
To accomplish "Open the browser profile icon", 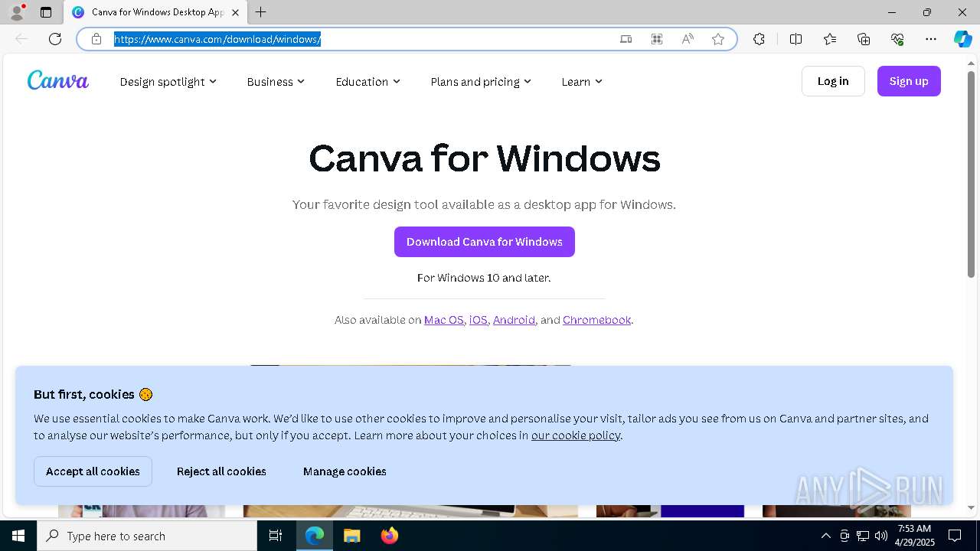I will coord(16,12).
